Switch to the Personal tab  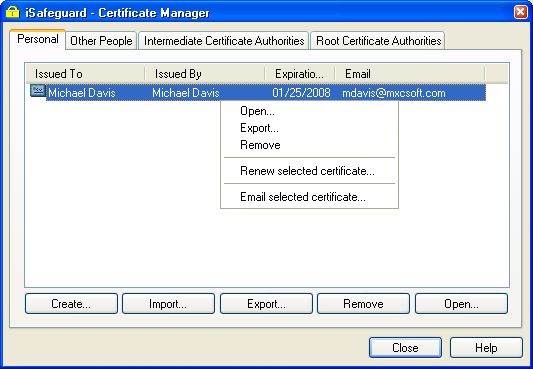pos(38,39)
